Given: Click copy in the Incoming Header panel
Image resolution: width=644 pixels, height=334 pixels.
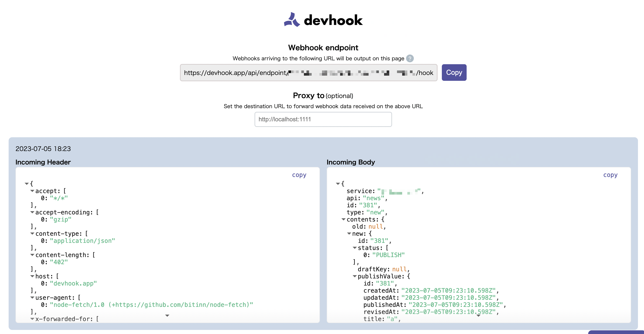Looking at the screenshot, I should pos(299,175).
